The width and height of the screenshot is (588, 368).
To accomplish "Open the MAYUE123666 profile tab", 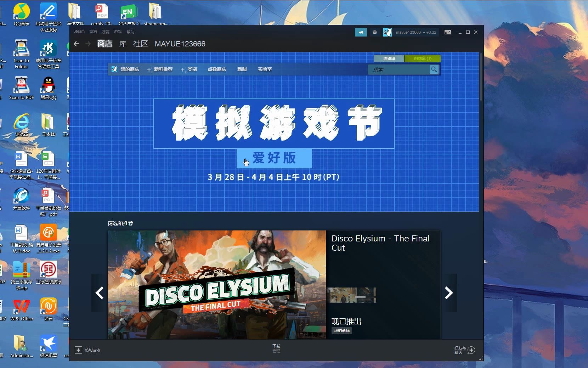I will (180, 44).
